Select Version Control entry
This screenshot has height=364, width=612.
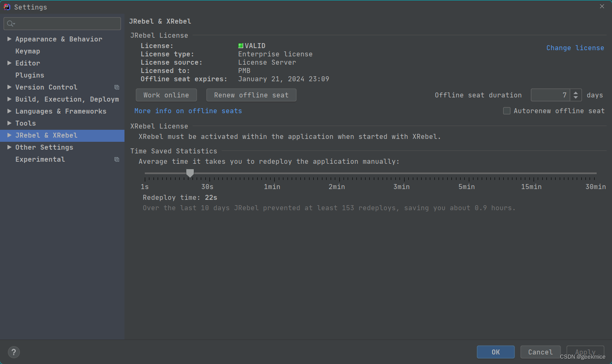(46, 87)
